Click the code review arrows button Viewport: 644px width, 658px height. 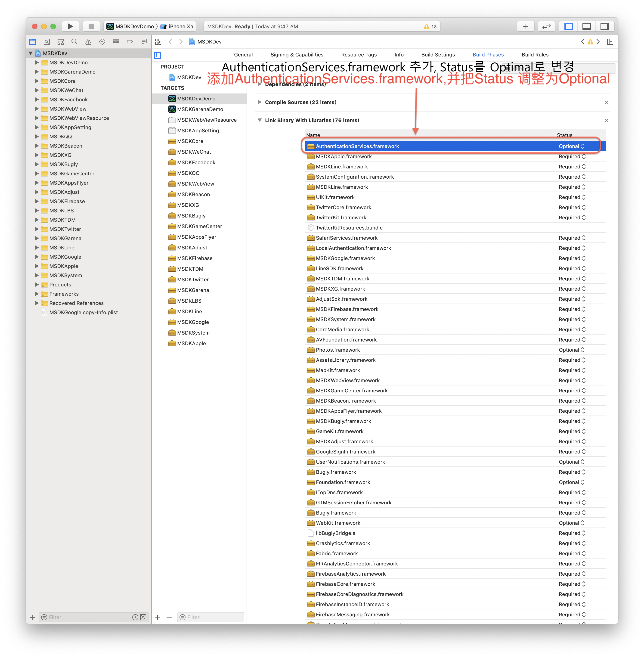[547, 26]
